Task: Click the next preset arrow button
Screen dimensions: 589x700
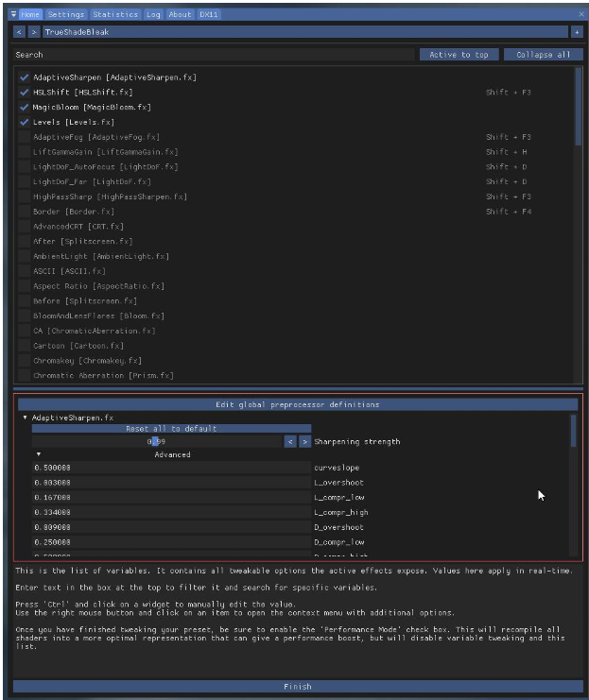Action: (x=32, y=32)
